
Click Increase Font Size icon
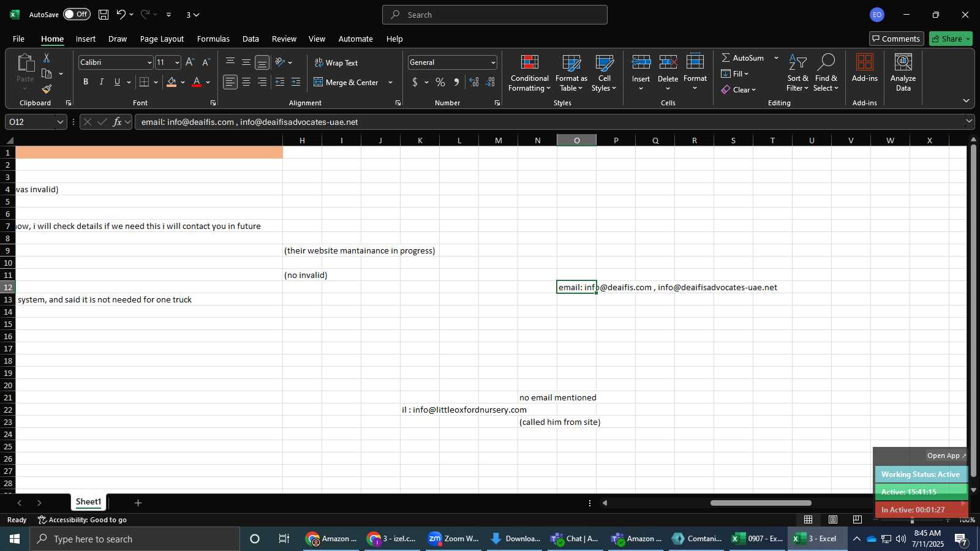point(190,62)
